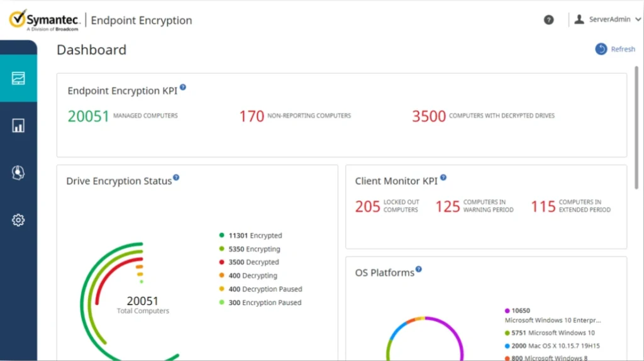
Task: Click the purple Windows 10 Enterprise legend dot
Action: point(508,311)
